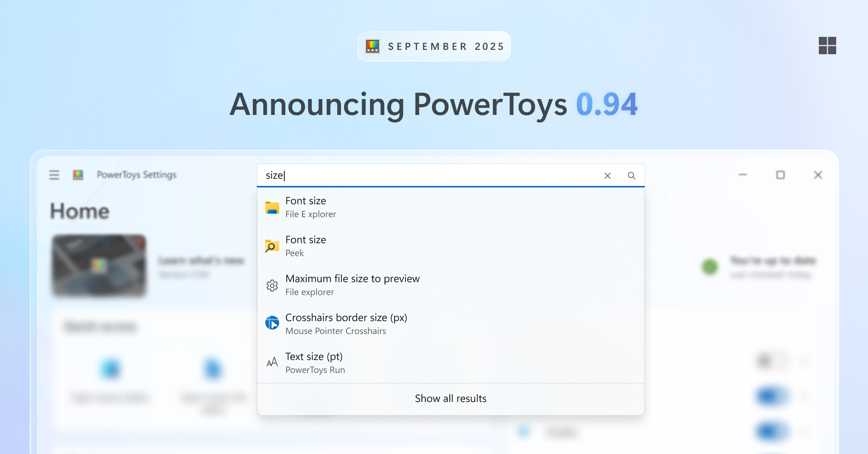Choose the Maximum file size to preview result

pos(353,284)
